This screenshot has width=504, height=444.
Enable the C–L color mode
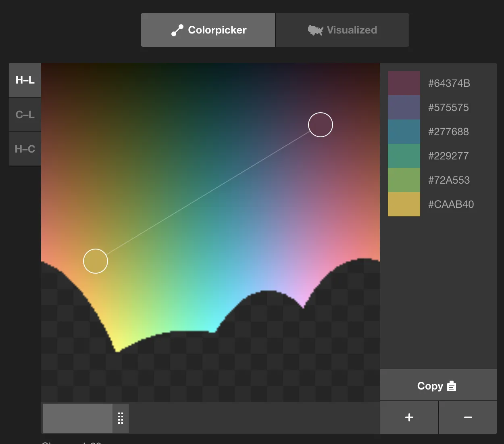pyautogui.click(x=25, y=114)
